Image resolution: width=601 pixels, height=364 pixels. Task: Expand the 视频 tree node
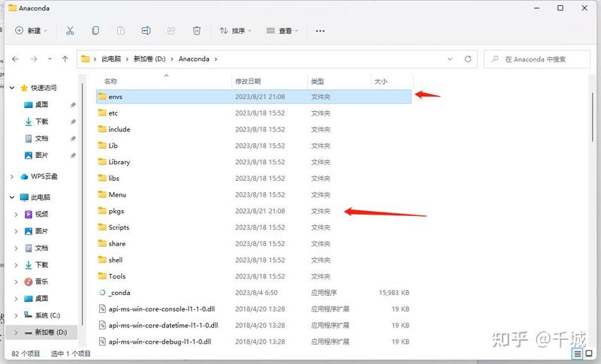tap(16, 215)
